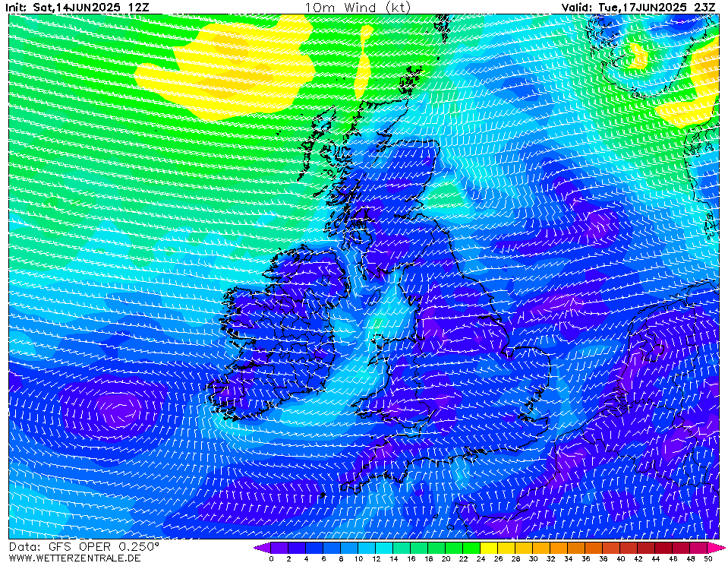
Task: Click the legend value label '40'
Action: 620,558
